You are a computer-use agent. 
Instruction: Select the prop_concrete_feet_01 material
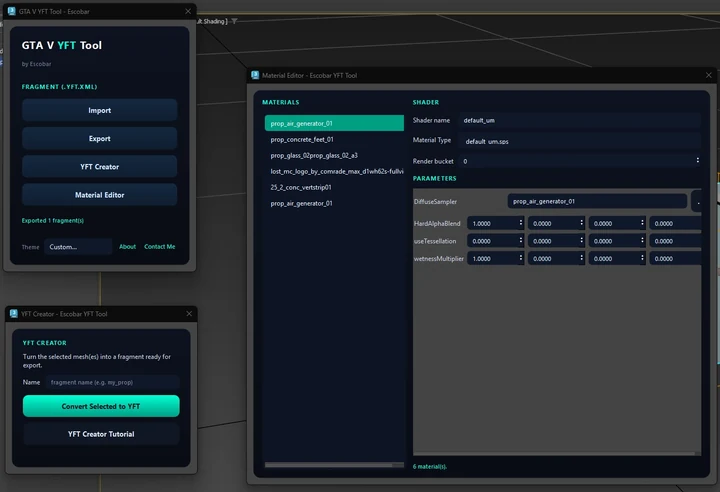pos(334,139)
